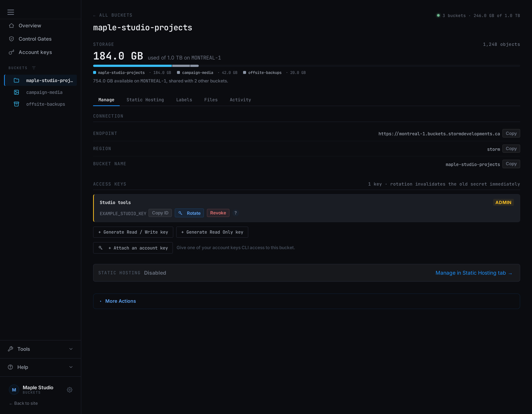Select campaign-media bucket in sidebar
Screen dimensions: 532x414
[41, 92]
